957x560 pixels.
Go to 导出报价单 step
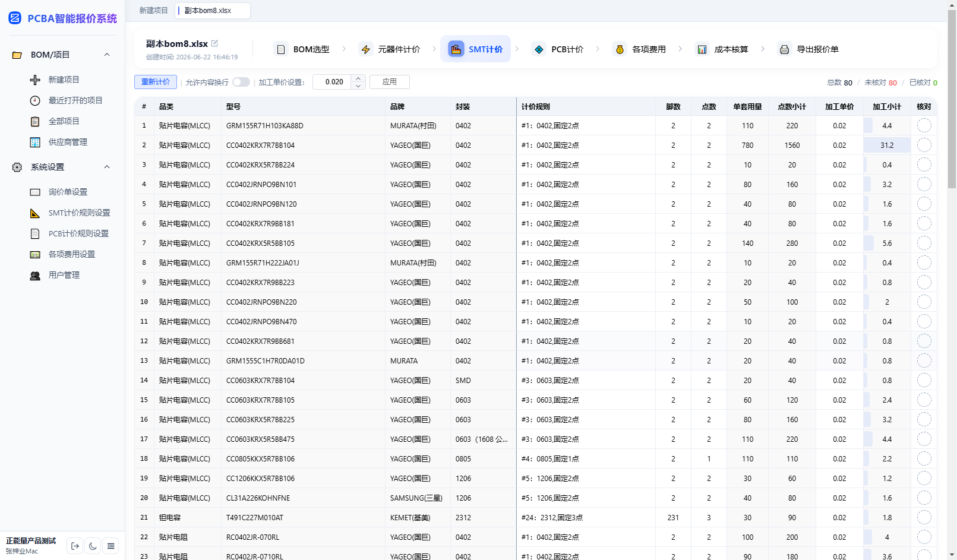tap(808, 49)
